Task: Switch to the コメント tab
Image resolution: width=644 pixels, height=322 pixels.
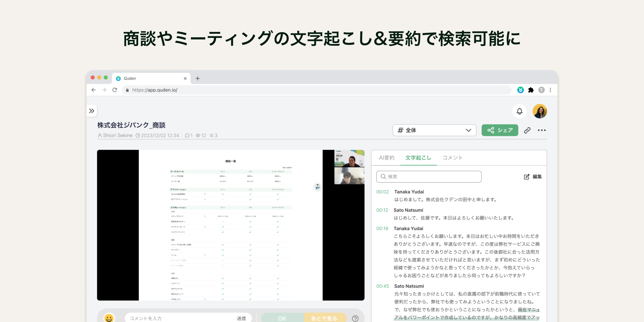Action: tap(452, 158)
